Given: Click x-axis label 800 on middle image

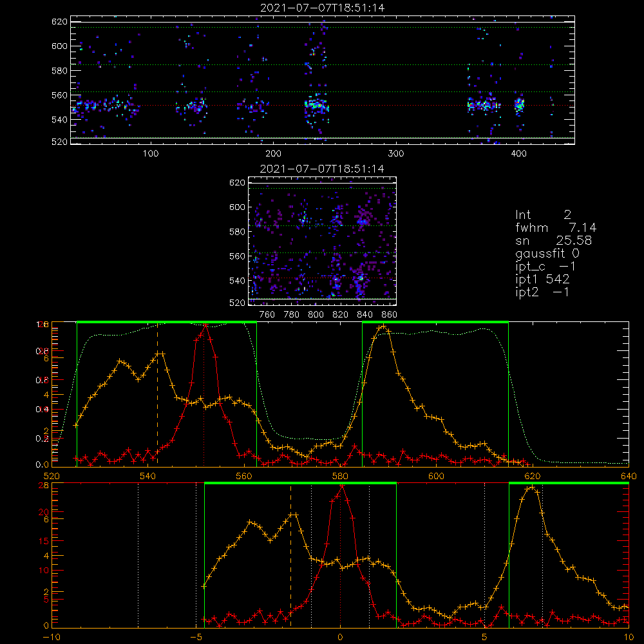Looking at the screenshot, I should (316, 315).
